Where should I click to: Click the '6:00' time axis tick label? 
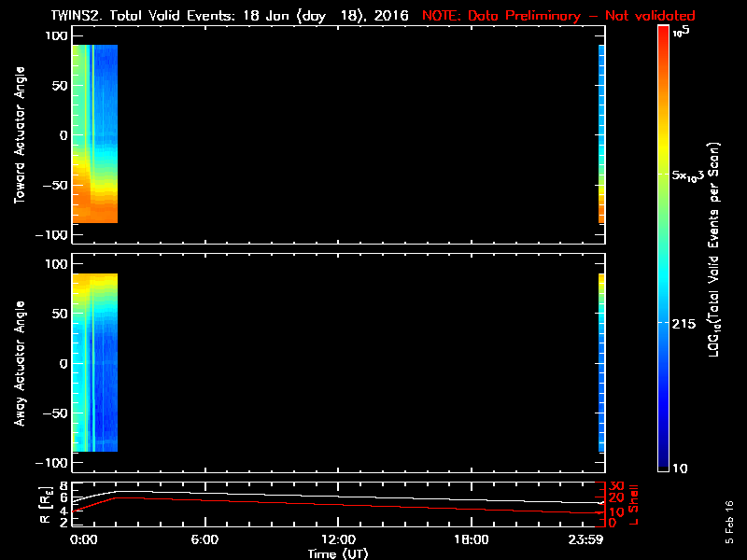[x=204, y=539]
